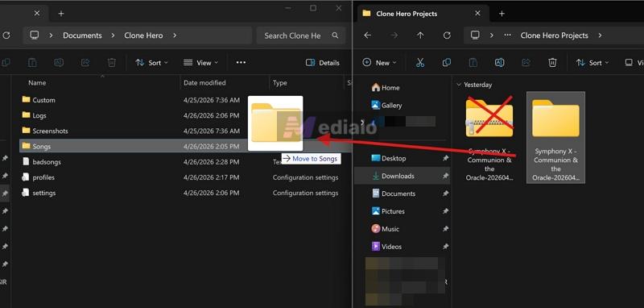Collapse the Yesterday group
The height and width of the screenshot is (308, 644).
coord(459,85)
